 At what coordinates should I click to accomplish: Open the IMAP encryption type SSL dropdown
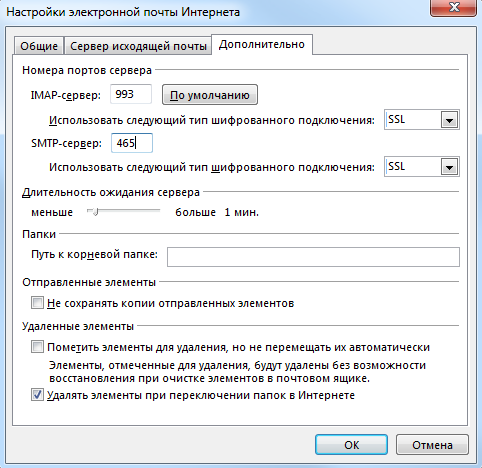422,120
